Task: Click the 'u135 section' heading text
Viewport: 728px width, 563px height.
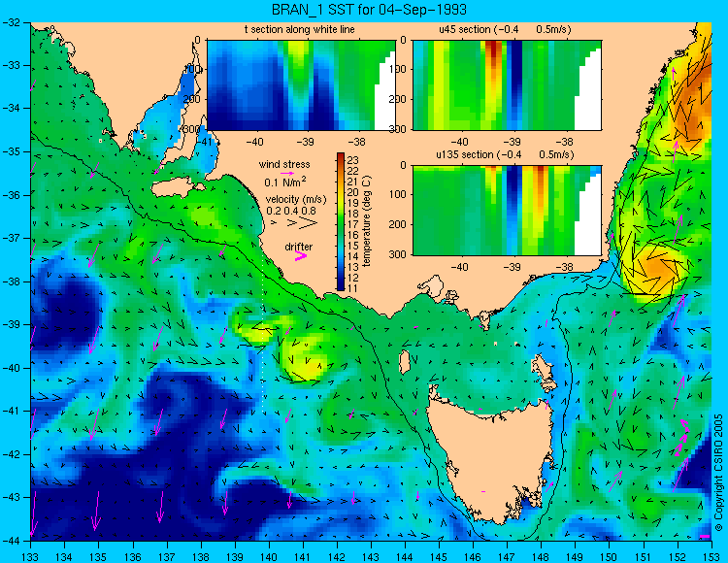Action: (x=465, y=154)
